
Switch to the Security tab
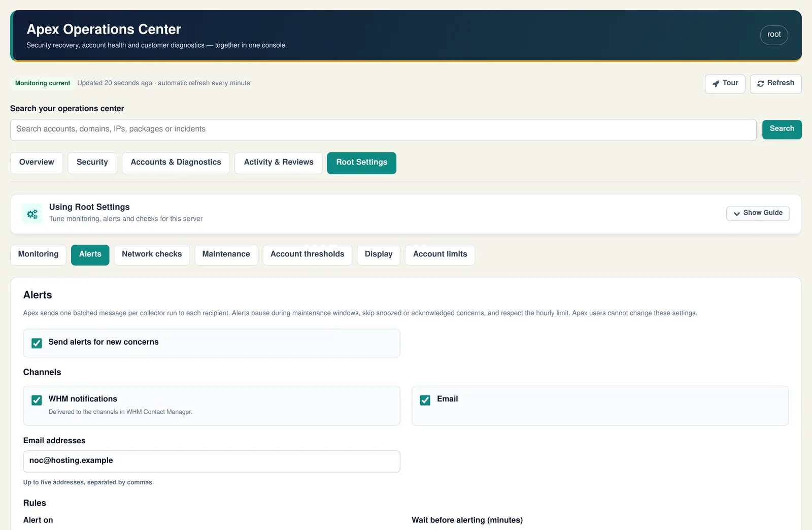(92, 163)
